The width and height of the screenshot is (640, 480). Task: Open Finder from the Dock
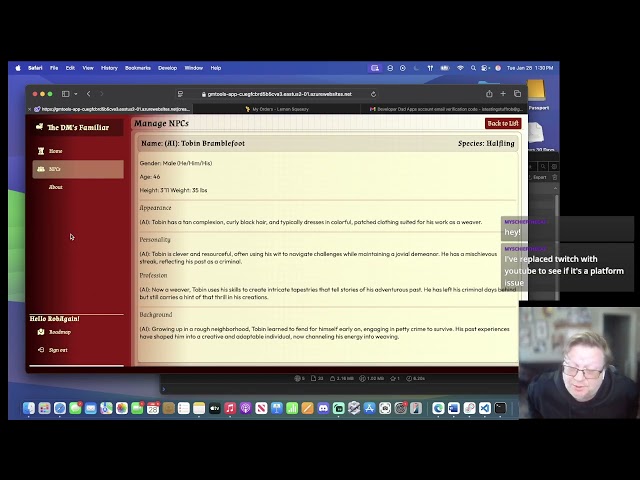[x=29, y=408]
